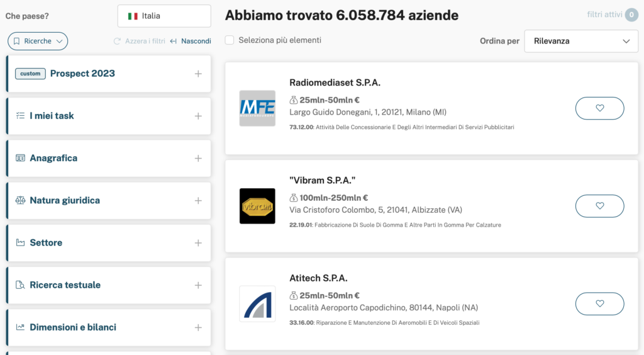Screen dimensions: 644x355
Task: Hide the filter panel via Nascondi
Action: pyautogui.click(x=196, y=41)
